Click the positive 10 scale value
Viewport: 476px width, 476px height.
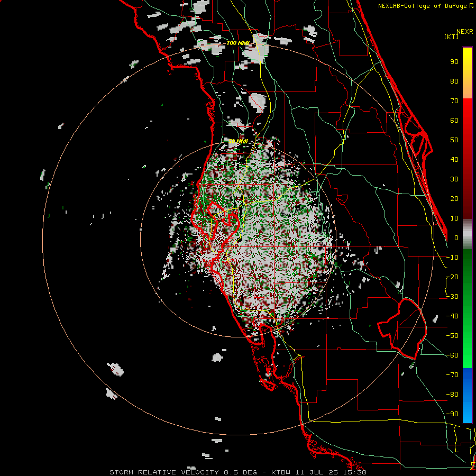point(454,218)
